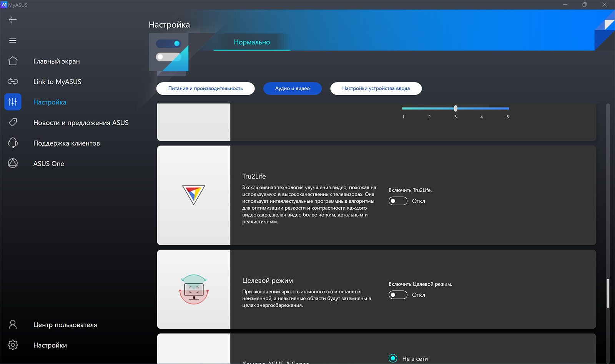Switch to Настройки устройства ввода tab

(376, 88)
